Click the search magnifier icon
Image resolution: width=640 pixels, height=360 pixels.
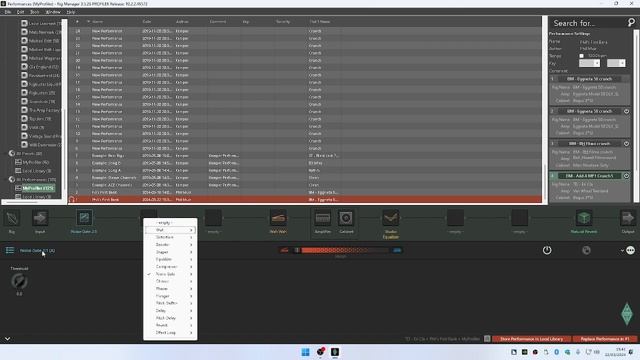pos(631,23)
